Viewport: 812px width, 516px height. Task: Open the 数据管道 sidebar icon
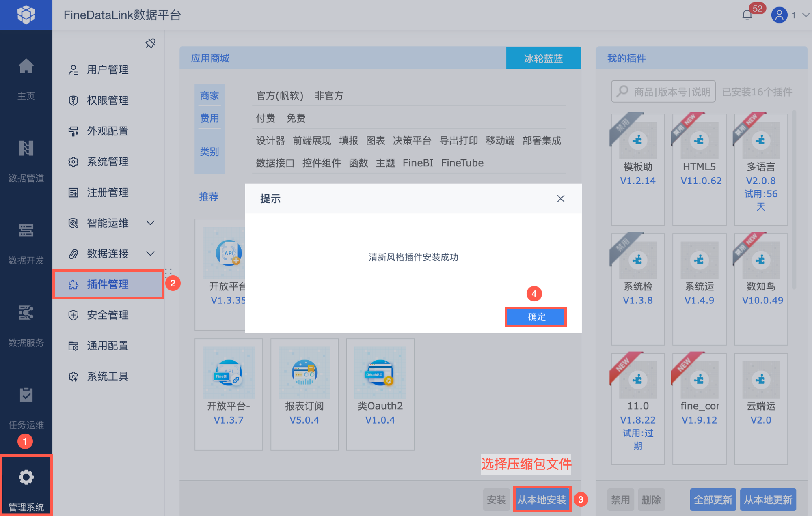tap(26, 148)
